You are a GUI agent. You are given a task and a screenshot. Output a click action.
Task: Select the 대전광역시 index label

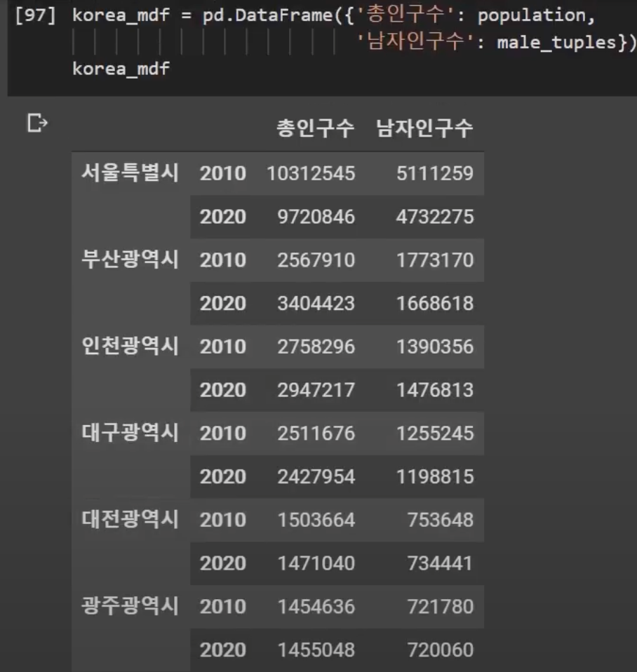pyautogui.click(x=130, y=519)
